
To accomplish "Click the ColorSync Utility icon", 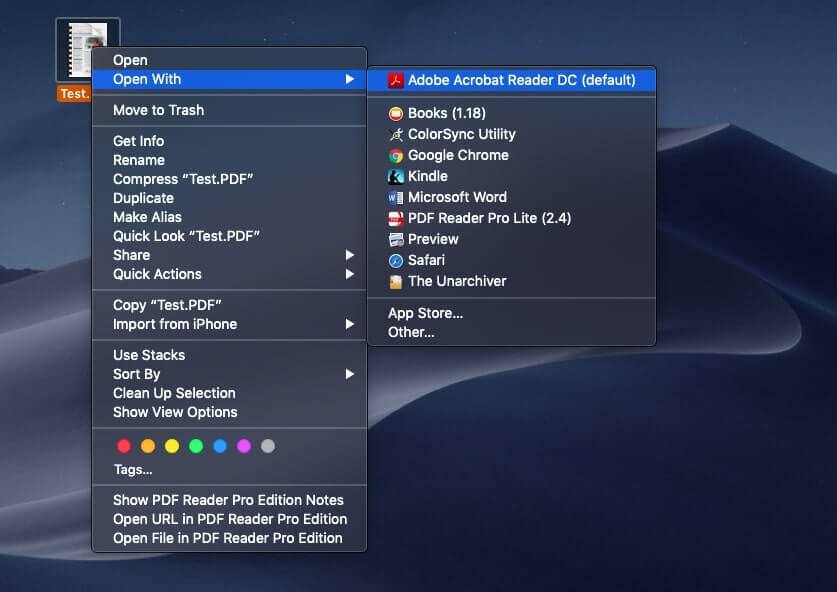I will pyautogui.click(x=396, y=135).
